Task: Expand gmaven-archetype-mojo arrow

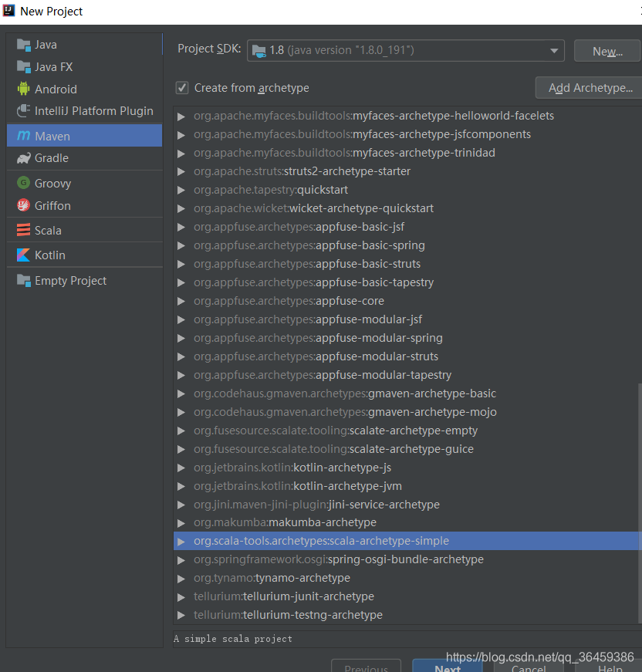Action: point(181,412)
